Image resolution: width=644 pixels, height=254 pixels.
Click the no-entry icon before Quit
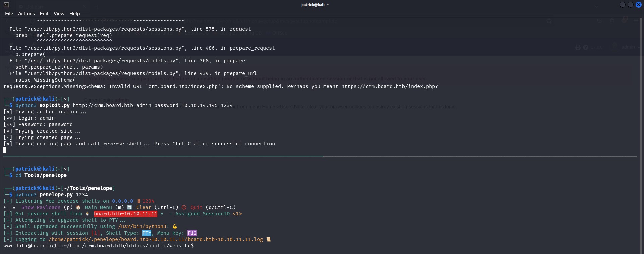pyautogui.click(x=184, y=207)
